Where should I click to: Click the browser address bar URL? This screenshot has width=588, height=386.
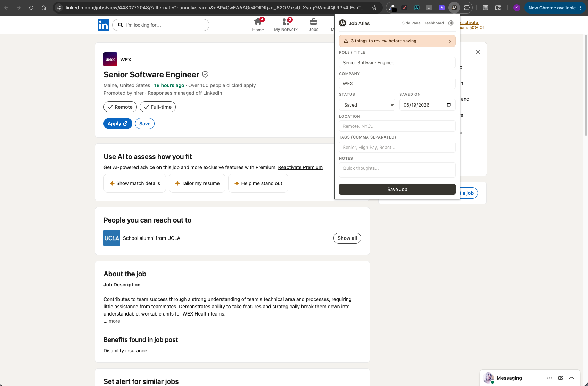(215, 8)
